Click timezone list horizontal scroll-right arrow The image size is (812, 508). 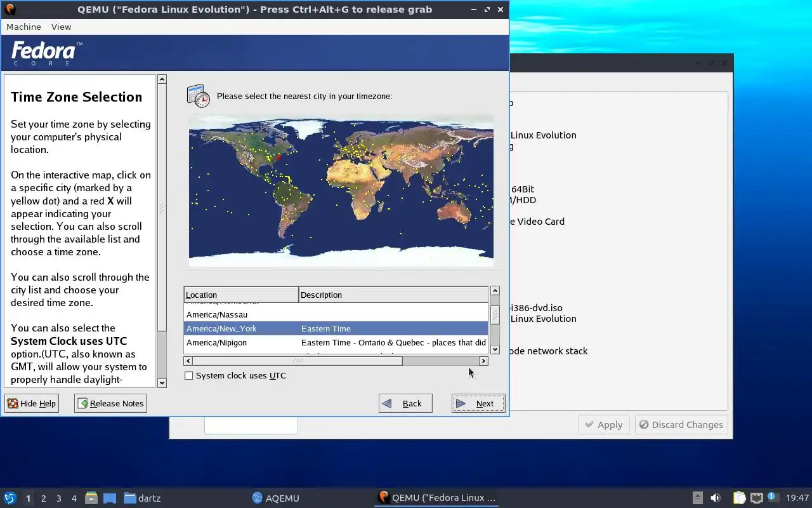tap(483, 361)
